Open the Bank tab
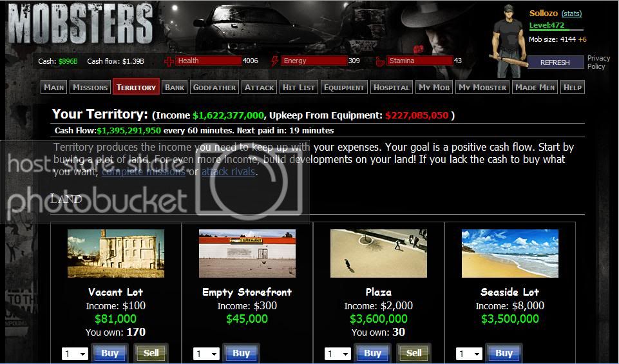Screen dimensions: 619x364 [175, 87]
